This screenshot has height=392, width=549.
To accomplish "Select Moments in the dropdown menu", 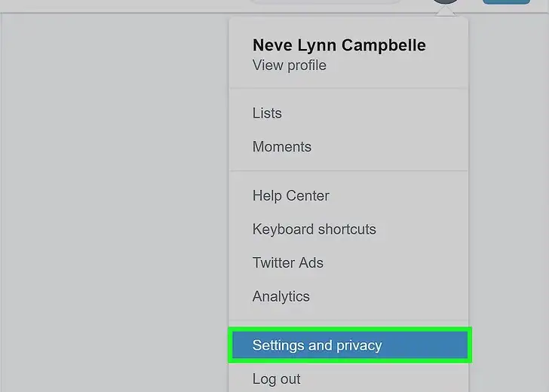I will [282, 147].
